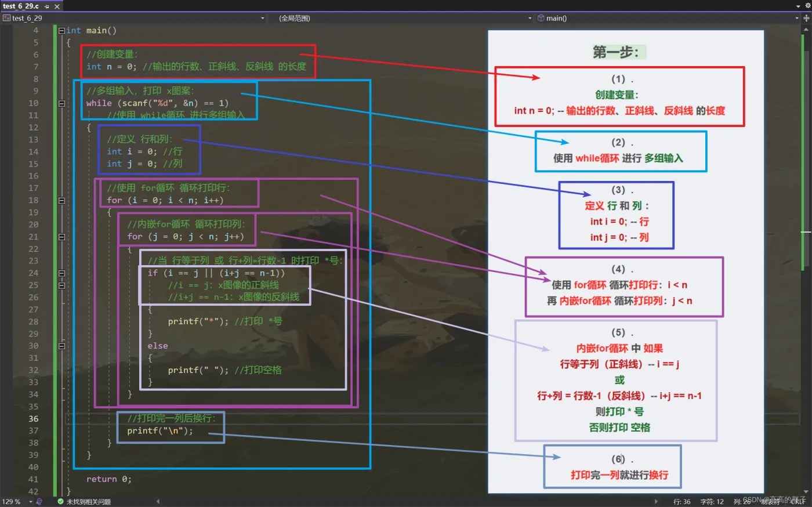Click the int j = 0; declaration

point(132,164)
